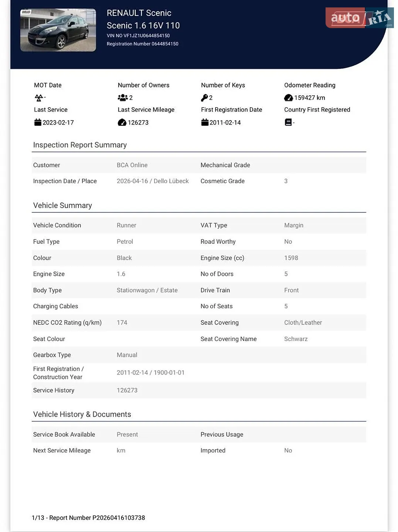Click the 'Seat Colour' label
Image resolution: width=398 pixels, height=532 pixels.
pyautogui.click(x=49, y=339)
